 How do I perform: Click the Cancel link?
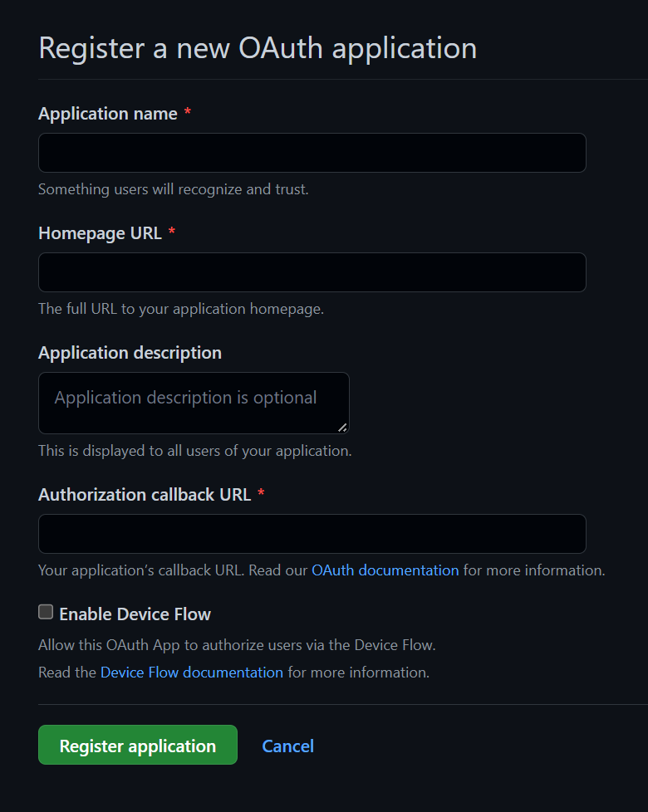tap(287, 746)
